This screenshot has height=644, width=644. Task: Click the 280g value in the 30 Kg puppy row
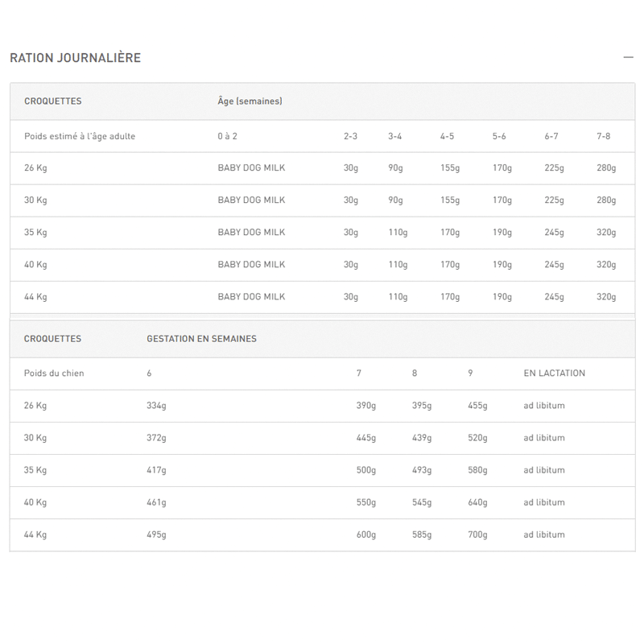(x=605, y=200)
